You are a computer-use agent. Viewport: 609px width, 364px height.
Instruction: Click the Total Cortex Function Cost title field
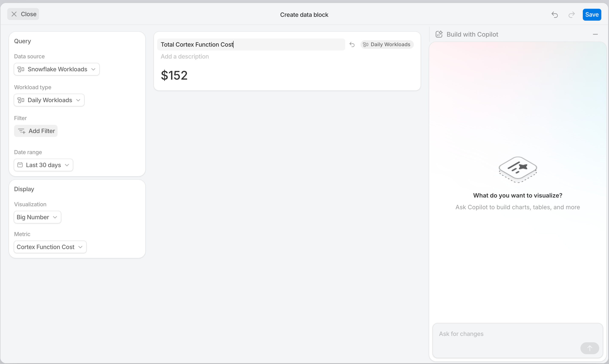pyautogui.click(x=251, y=44)
